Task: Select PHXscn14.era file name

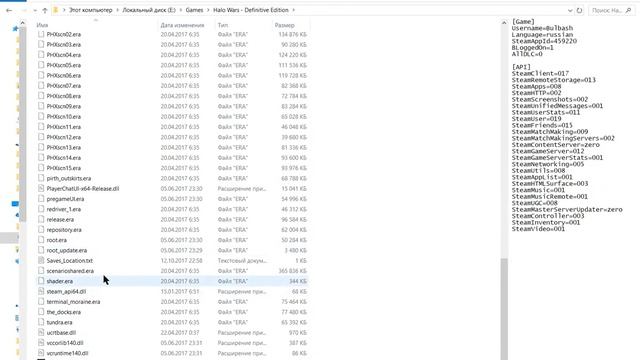Action: click(64, 158)
